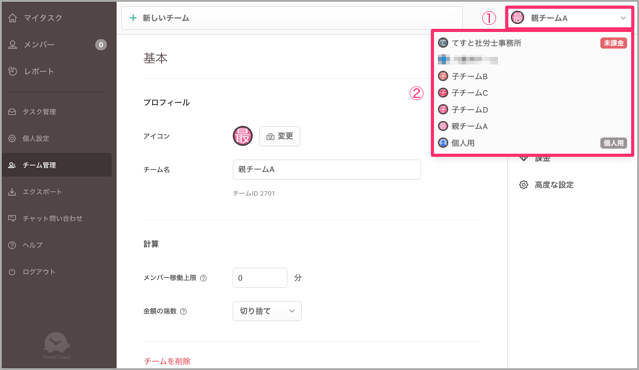
Task: Click the gear icon beside 個人設定
Action: point(12,139)
